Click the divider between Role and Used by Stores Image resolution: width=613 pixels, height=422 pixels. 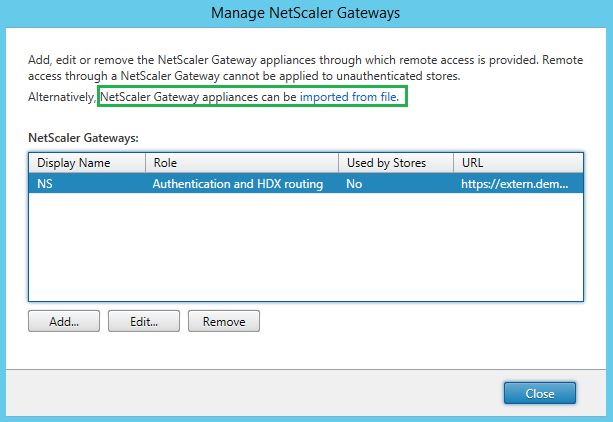coord(340,163)
